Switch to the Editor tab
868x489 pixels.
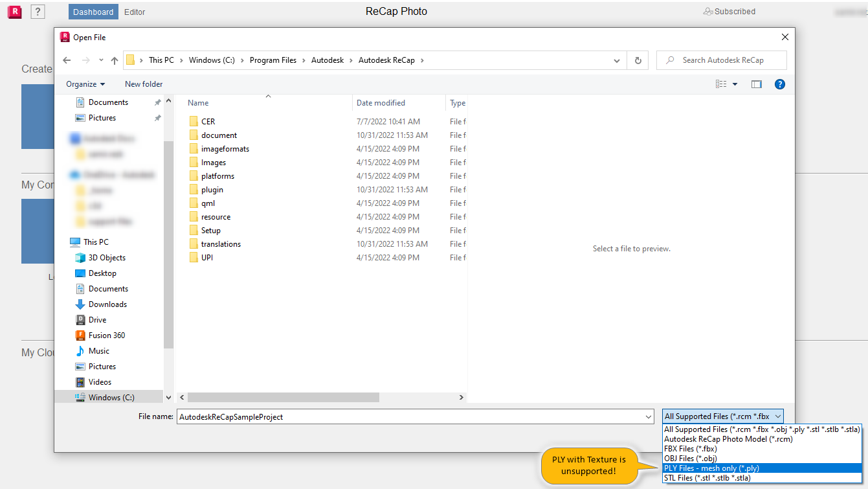click(x=135, y=12)
